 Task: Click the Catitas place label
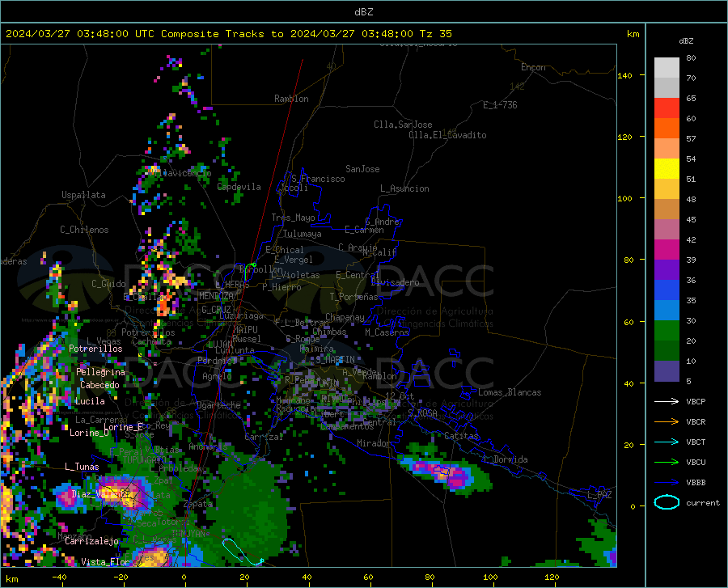click(461, 436)
